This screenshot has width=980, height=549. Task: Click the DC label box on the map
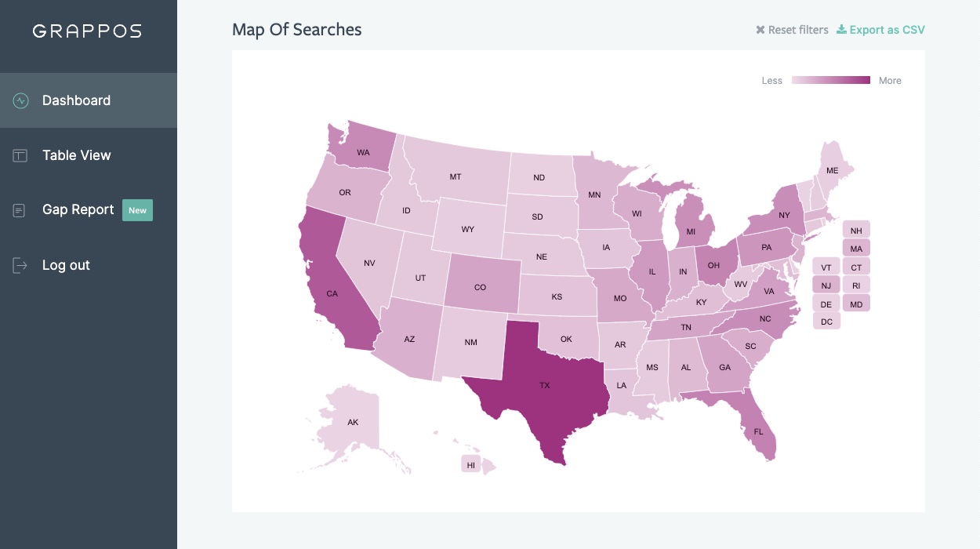826,321
